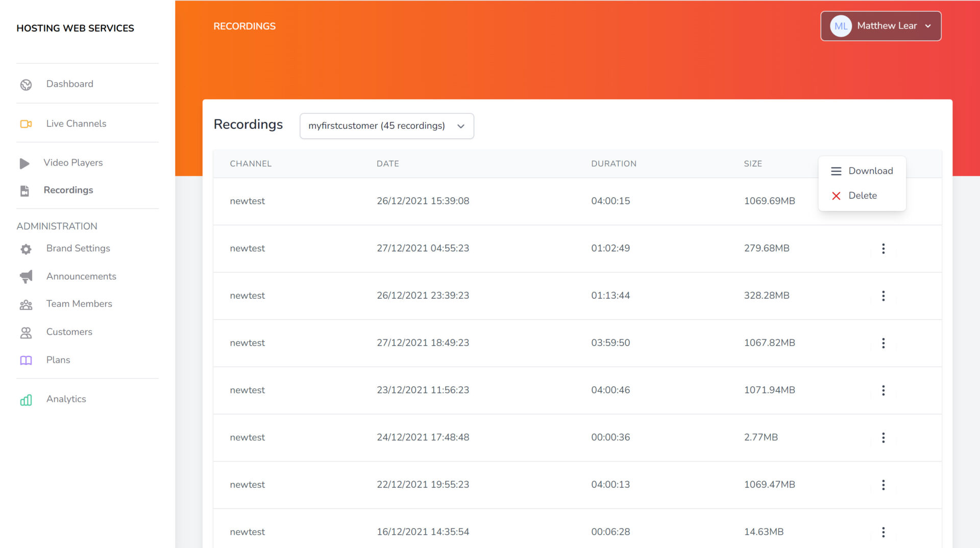The width and height of the screenshot is (980, 548).
Task: Click duration 00:06:28
Action: tap(610, 532)
